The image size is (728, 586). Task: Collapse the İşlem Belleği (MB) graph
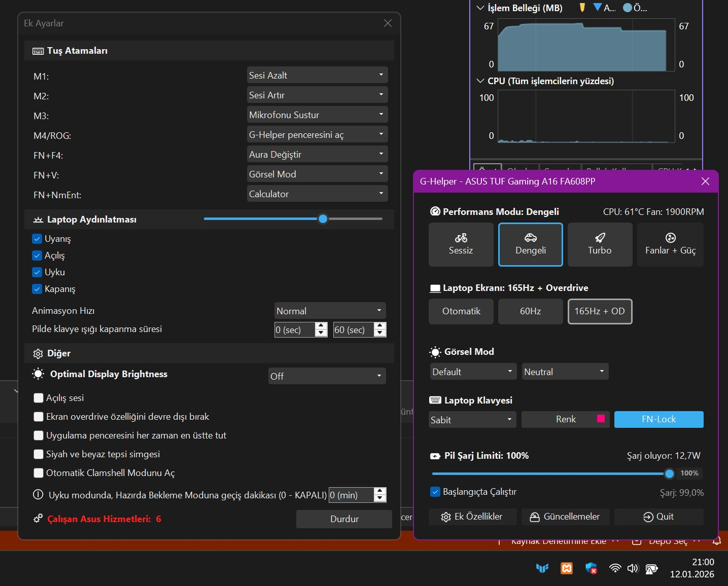[480, 8]
